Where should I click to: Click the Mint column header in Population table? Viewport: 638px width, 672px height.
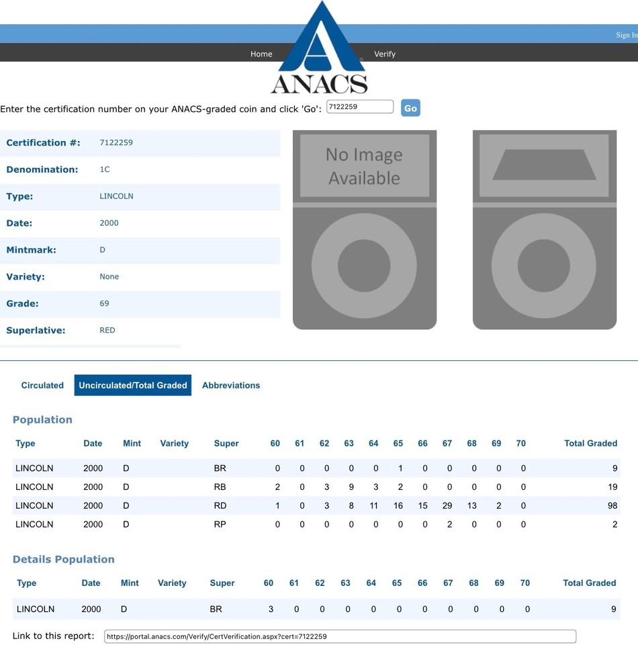132,443
